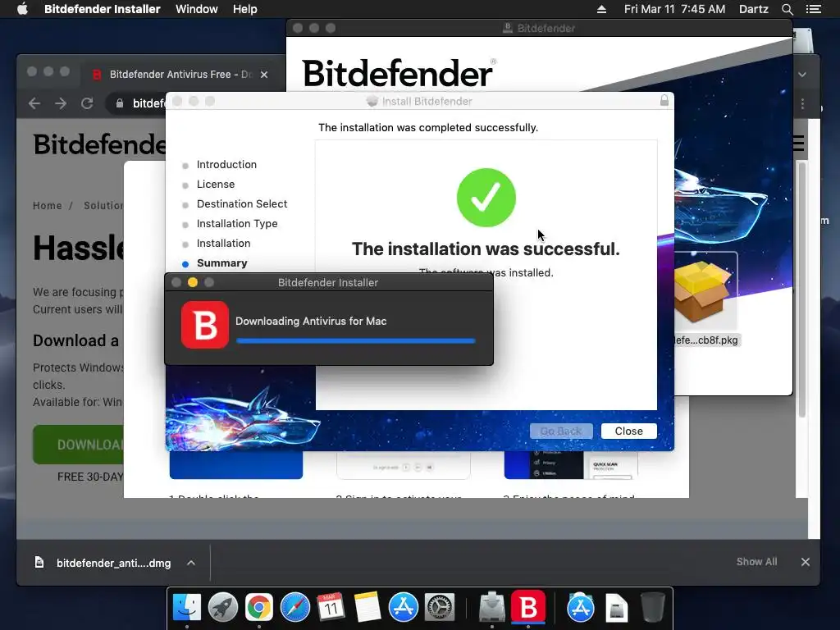Image resolution: width=840 pixels, height=630 pixels.
Task: Select the Bitdefender Antivirus Free Chrome tab
Action: pos(180,75)
